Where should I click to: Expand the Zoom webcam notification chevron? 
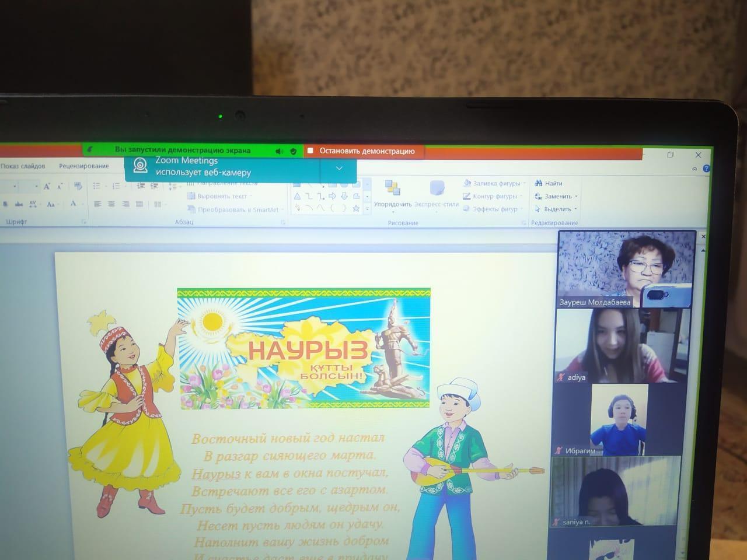pyautogui.click(x=339, y=168)
